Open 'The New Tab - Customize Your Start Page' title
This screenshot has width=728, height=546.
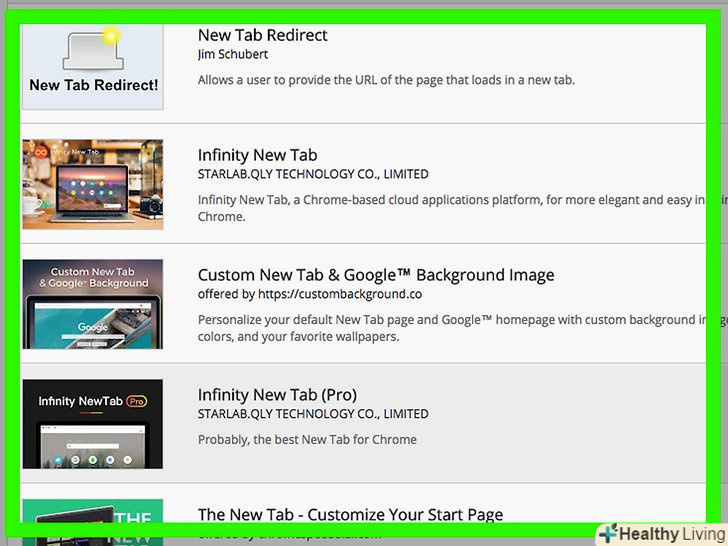tap(350, 514)
